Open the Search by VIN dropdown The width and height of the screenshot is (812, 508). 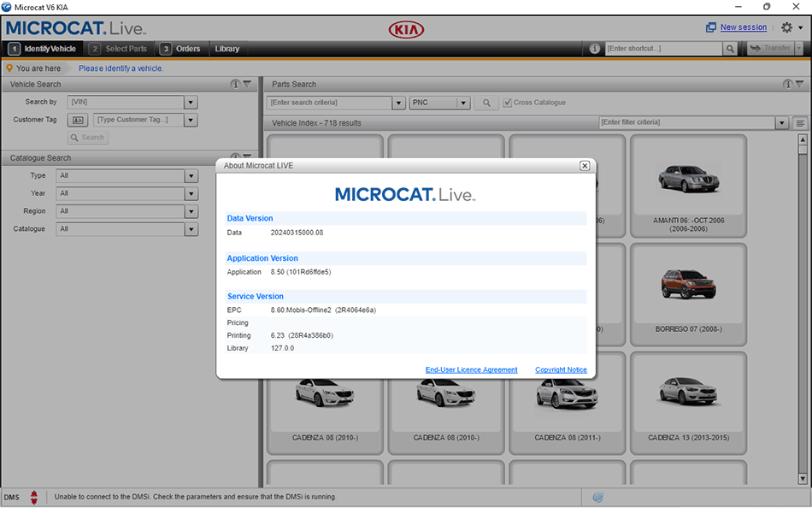191,102
